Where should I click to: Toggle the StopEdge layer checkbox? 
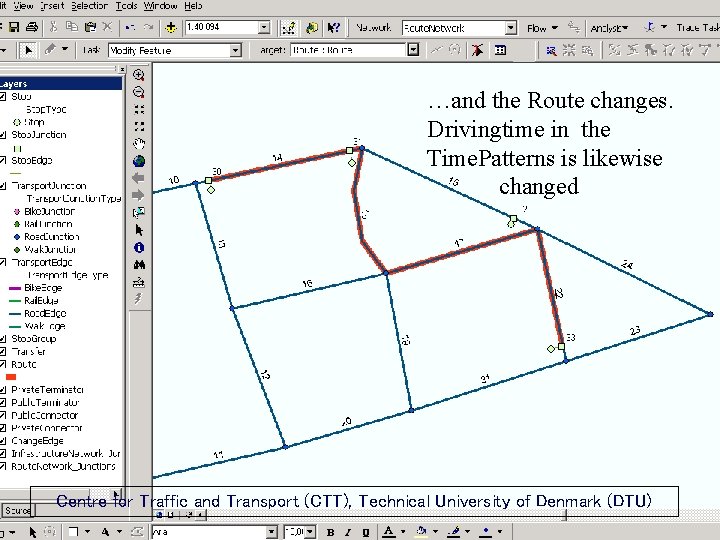pyautogui.click(x=3, y=160)
